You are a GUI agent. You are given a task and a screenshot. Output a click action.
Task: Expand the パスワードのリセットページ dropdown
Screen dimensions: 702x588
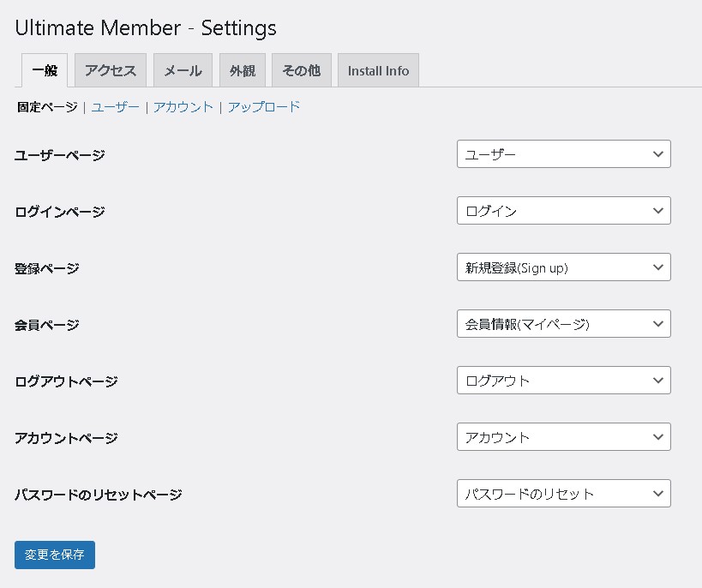point(563,494)
